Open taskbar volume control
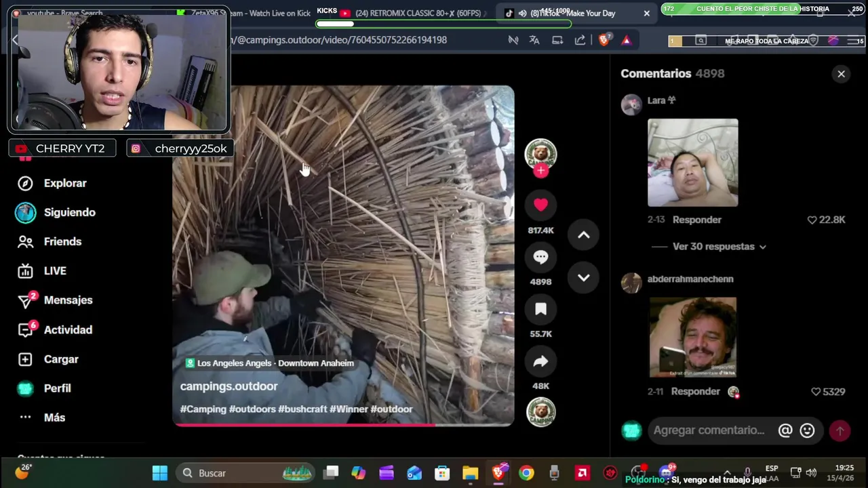Screen dimensions: 868x488 coord(811,472)
